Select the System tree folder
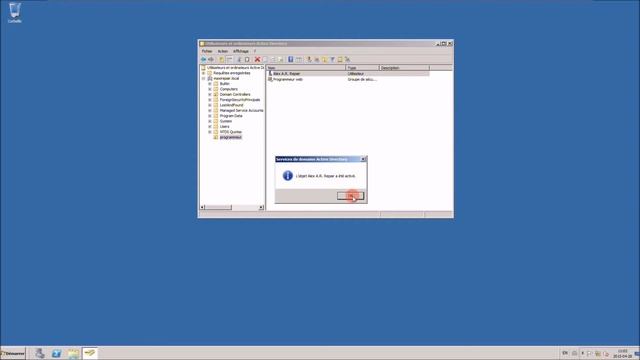 coord(226,121)
